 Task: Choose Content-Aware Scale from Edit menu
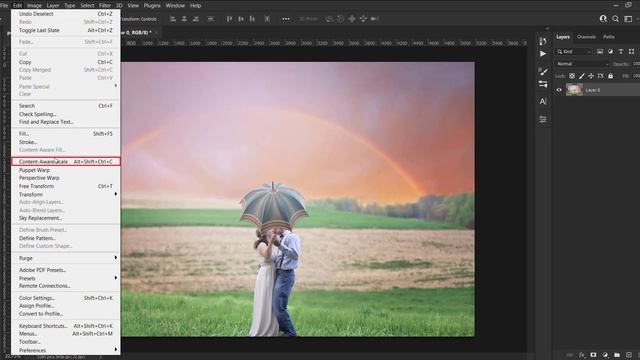tap(65, 162)
